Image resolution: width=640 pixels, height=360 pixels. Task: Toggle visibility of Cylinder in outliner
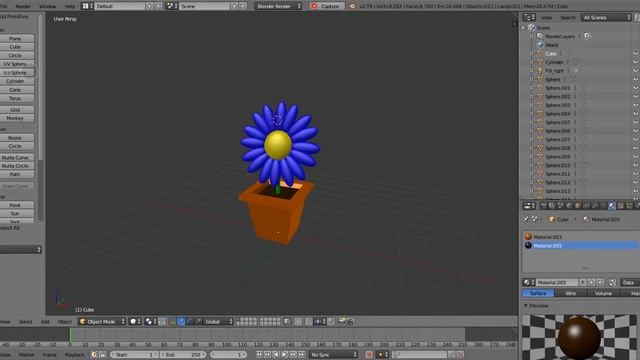(636, 62)
